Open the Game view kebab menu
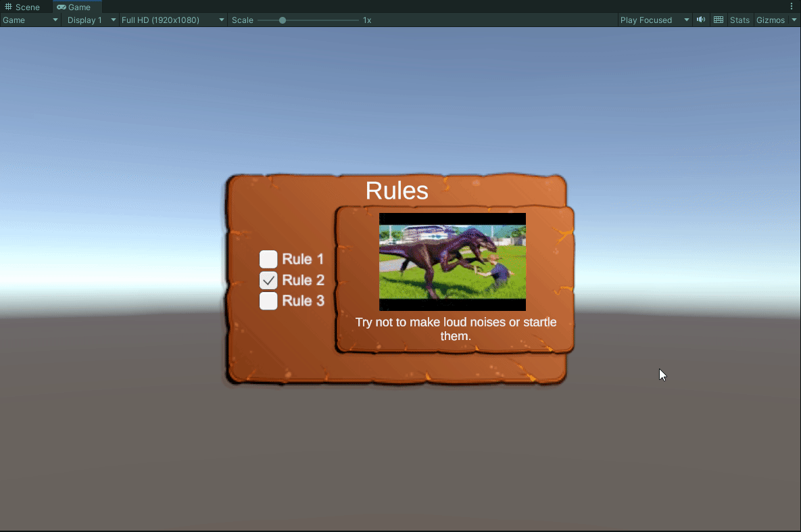 (x=792, y=7)
